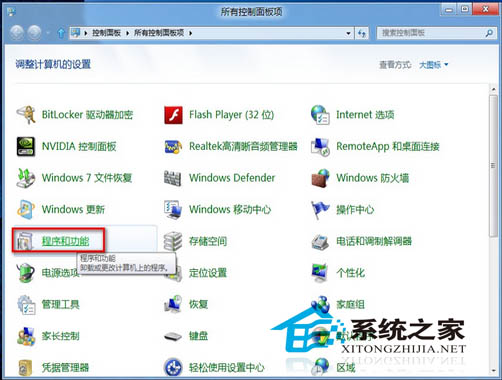502x380 pixels.
Task: Open the BitLocker drive encryption icon
Action: [26, 115]
